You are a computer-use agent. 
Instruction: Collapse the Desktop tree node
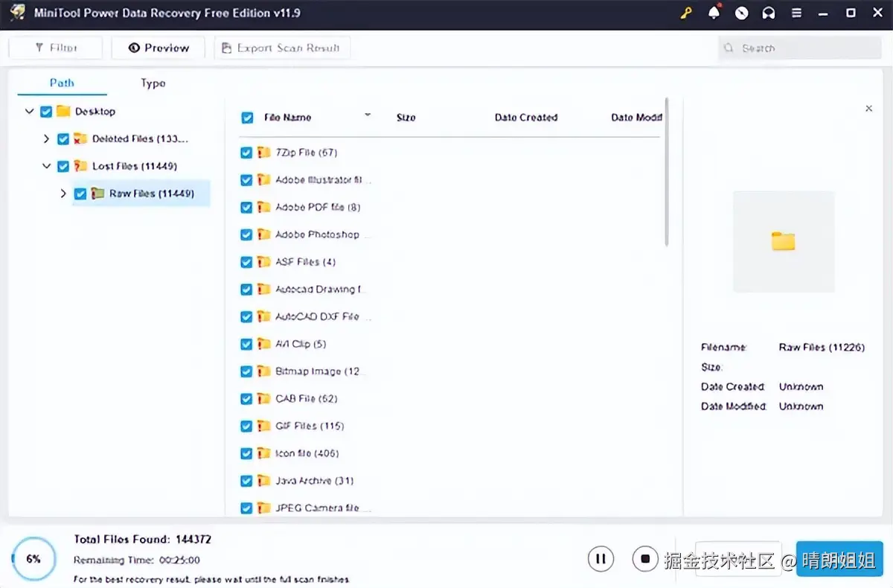pos(29,111)
